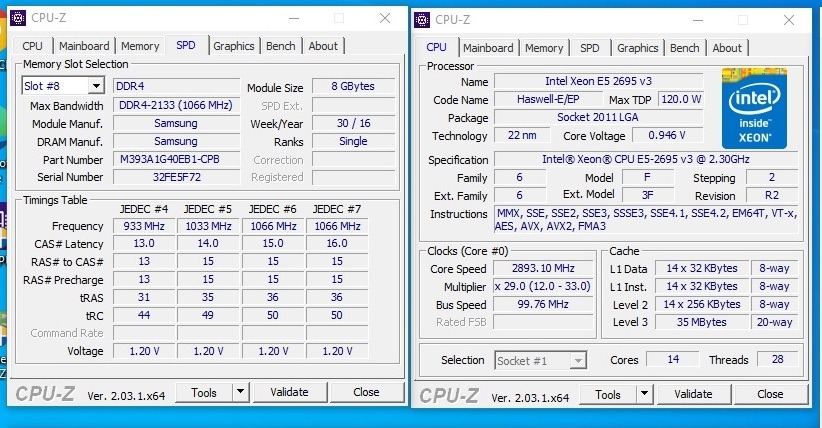Expand Tools arrow in left CPU-Z window

click(x=240, y=392)
